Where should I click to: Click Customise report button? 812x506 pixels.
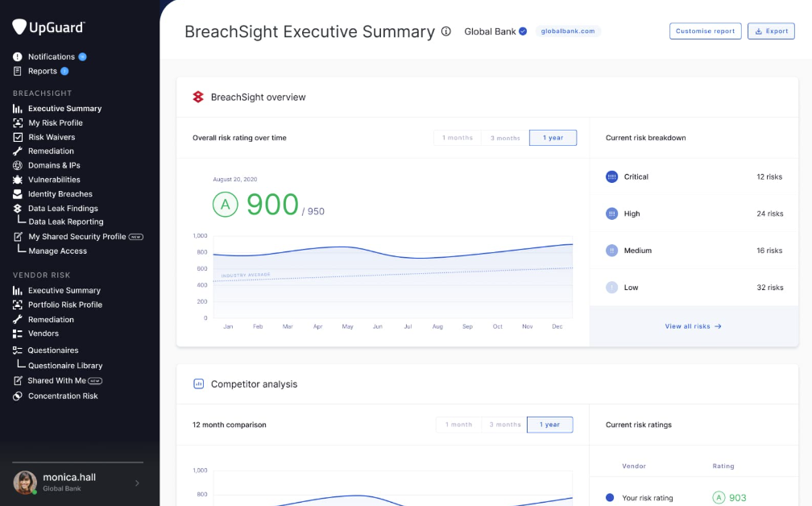tap(705, 31)
